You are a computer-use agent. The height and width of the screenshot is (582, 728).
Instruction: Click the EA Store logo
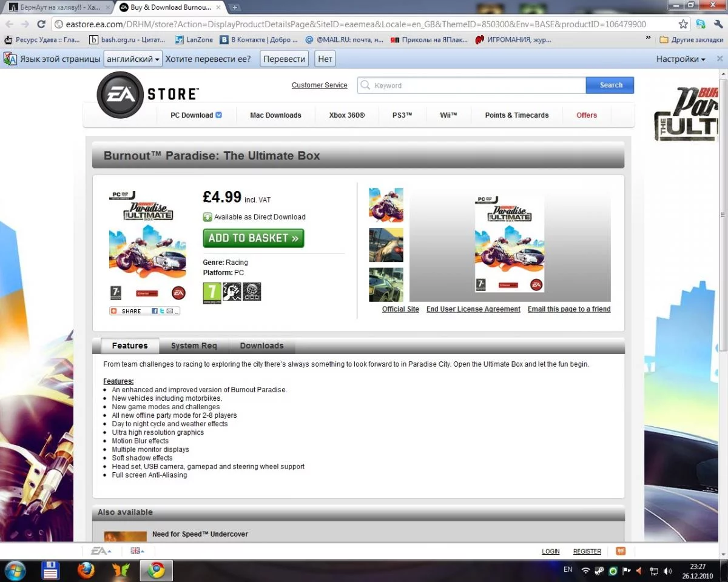147,95
